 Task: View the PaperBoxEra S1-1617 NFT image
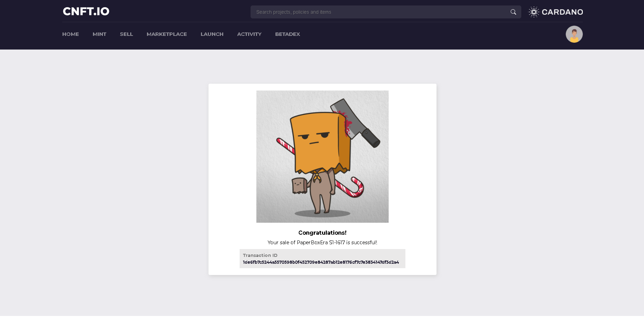[322, 156]
